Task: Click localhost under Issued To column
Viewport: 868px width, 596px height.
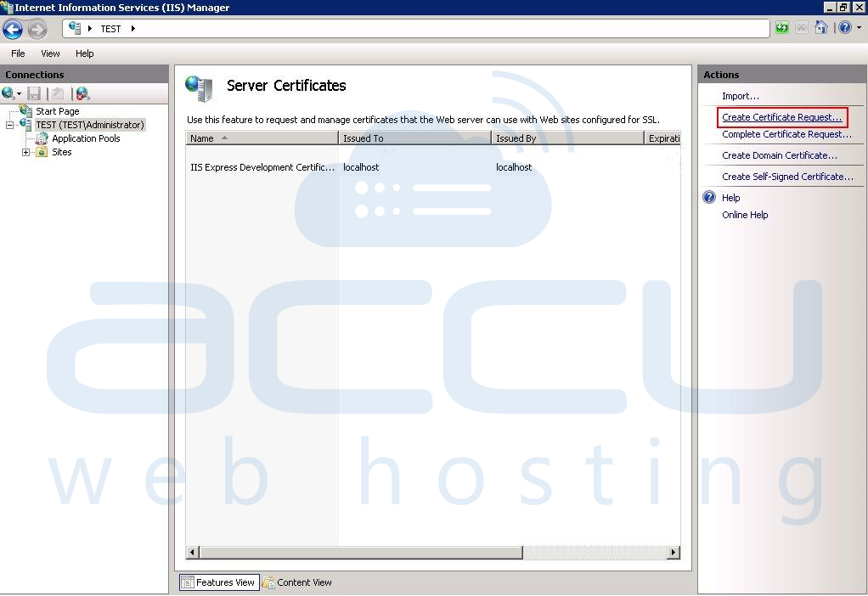Action: 361,167
